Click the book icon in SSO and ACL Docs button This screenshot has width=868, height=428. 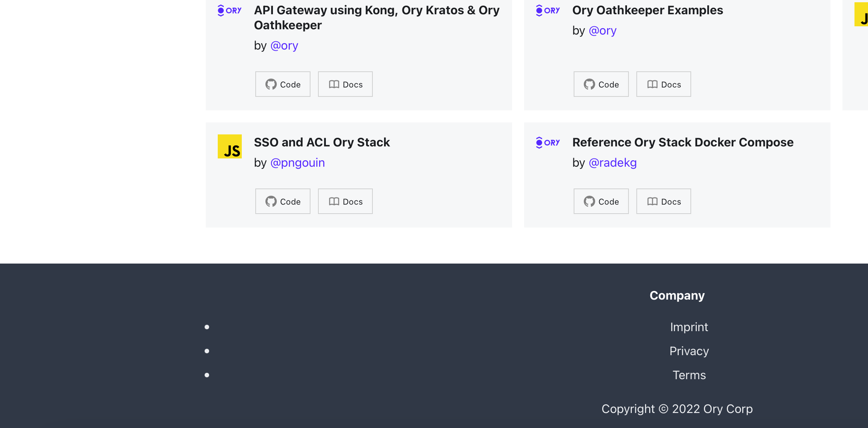point(333,201)
